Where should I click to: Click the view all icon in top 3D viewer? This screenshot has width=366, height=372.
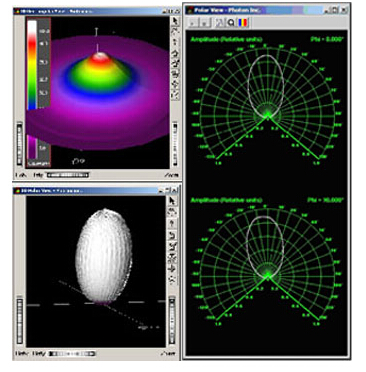click(x=175, y=74)
